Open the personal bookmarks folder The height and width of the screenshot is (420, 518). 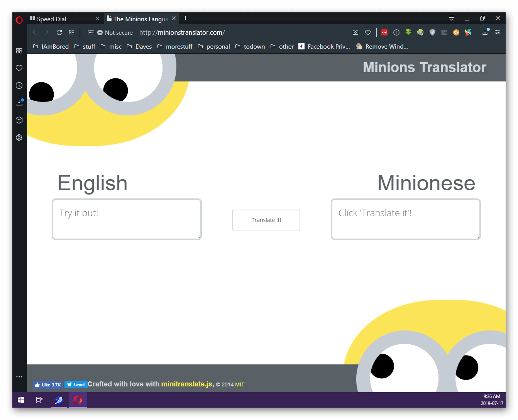pyautogui.click(x=214, y=47)
